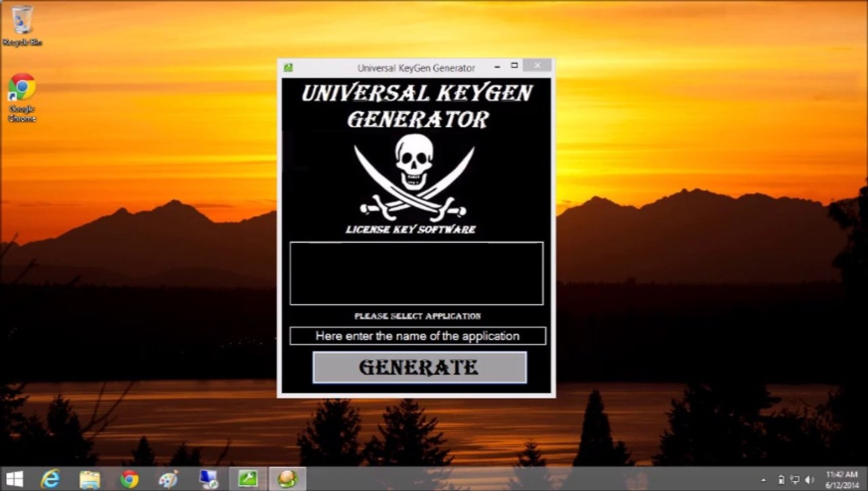This screenshot has width=868, height=491.
Task: Open the remote desktop computer taskbar icon
Action: pyautogui.click(x=208, y=479)
